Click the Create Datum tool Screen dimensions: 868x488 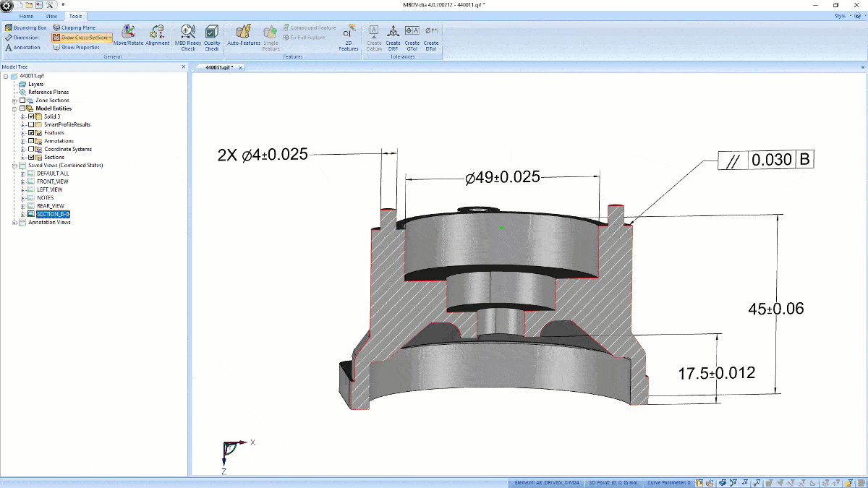pyautogui.click(x=374, y=36)
